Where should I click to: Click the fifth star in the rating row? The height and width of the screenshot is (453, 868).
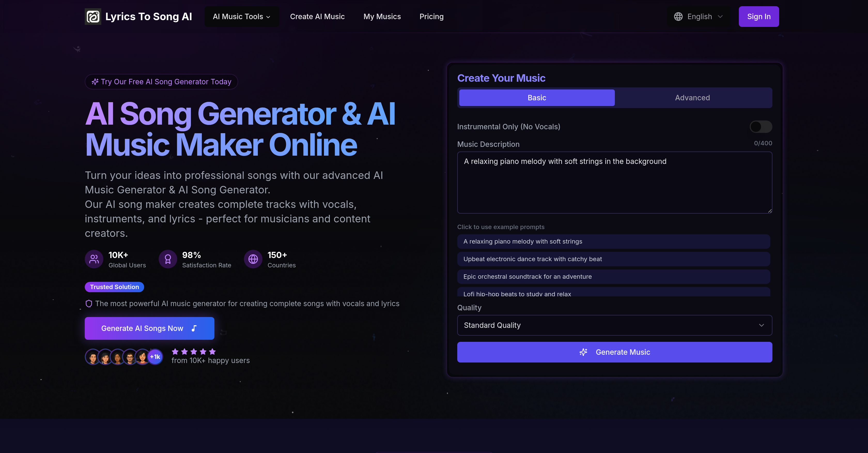pos(213,351)
